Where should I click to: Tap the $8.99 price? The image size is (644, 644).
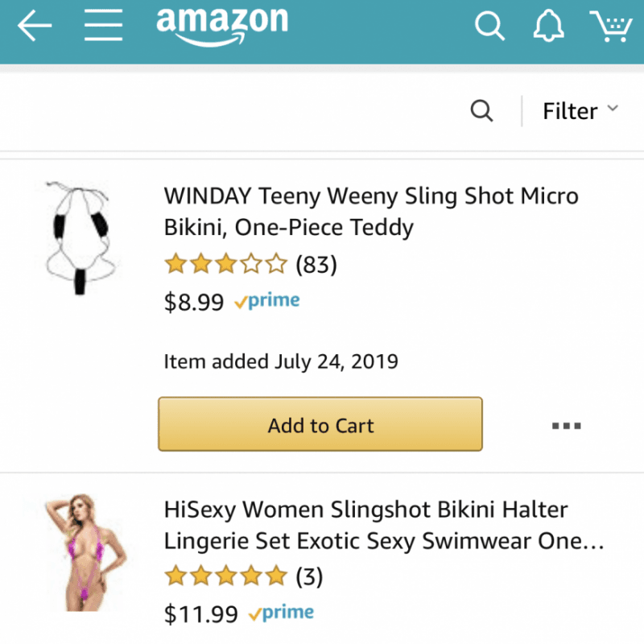click(x=193, y=303)
